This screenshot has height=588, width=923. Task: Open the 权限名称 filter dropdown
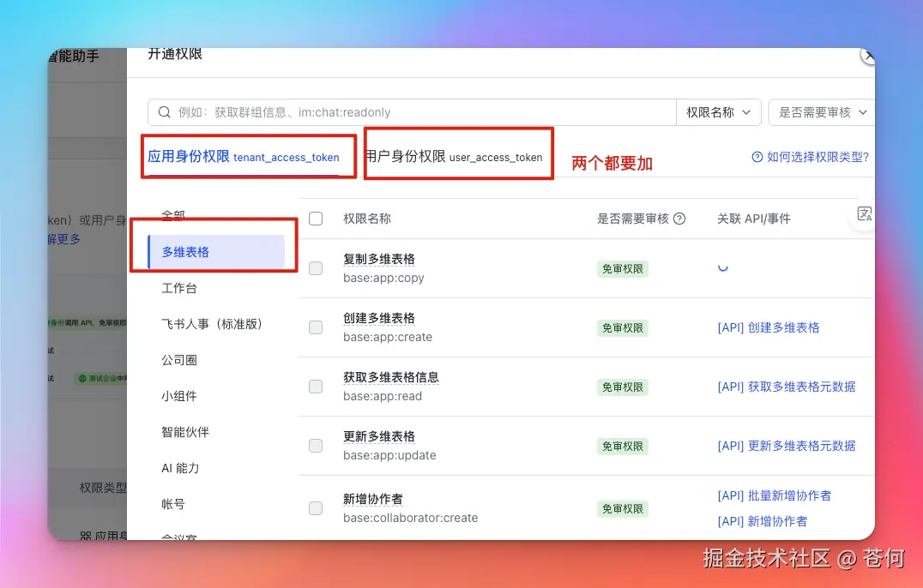tap(719, 111)
